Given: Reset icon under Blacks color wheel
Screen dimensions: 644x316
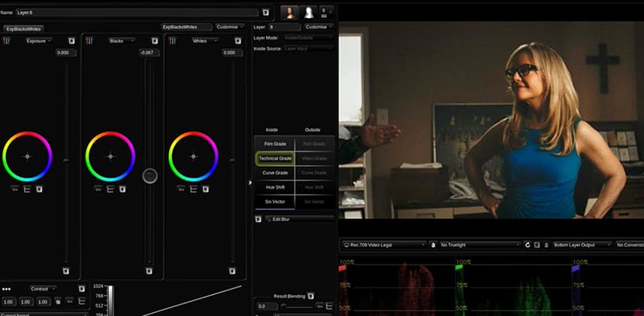Looking at the screenshot, I should [122, 190].
